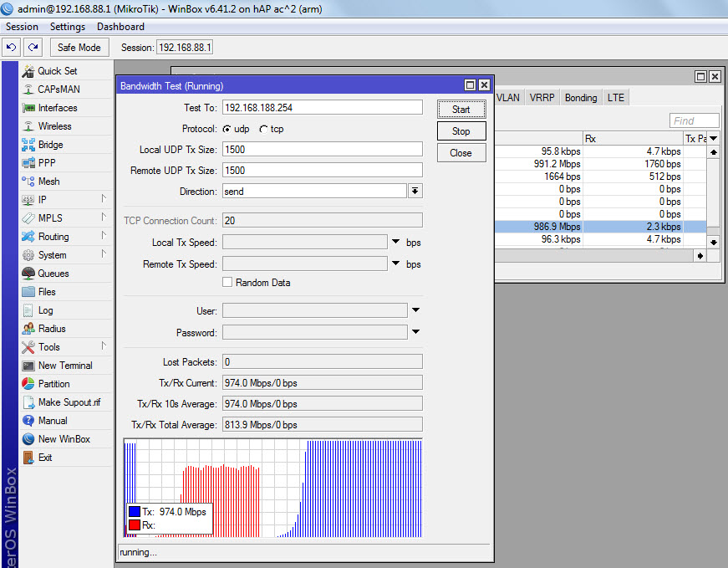Open the Radius icon
Screen dimensions: 728x568
point(28,329)
